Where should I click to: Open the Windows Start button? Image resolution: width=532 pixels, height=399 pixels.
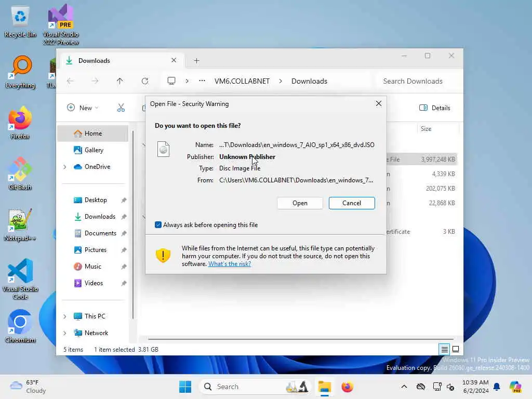point(185,387)
